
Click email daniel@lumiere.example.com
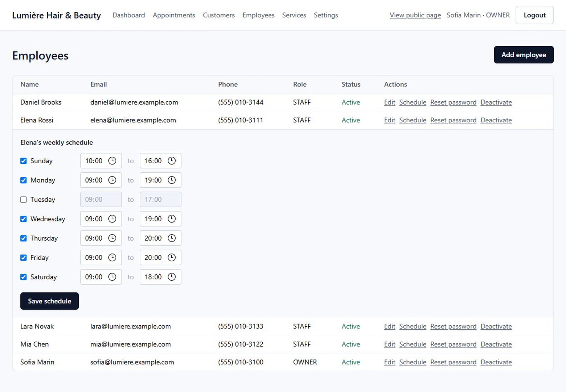(x=134, y=102)
